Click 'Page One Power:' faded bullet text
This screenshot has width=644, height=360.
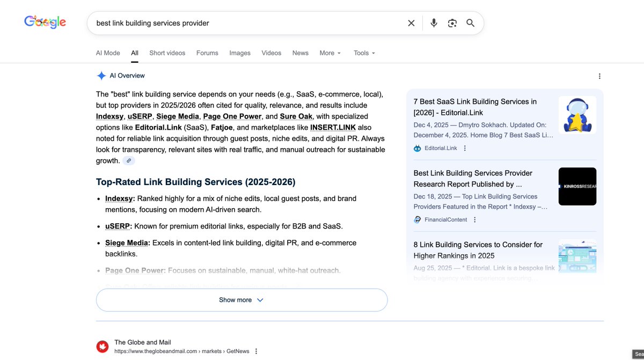click(135, 271)
